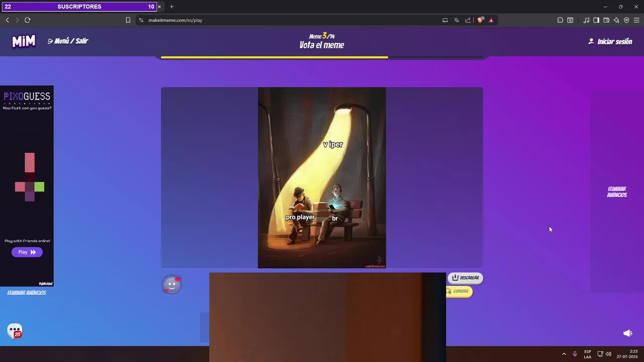This screenshot has width=644, height=362.
Task: Click the webcam overlay video panel
Action: click(x=328, y=317)
